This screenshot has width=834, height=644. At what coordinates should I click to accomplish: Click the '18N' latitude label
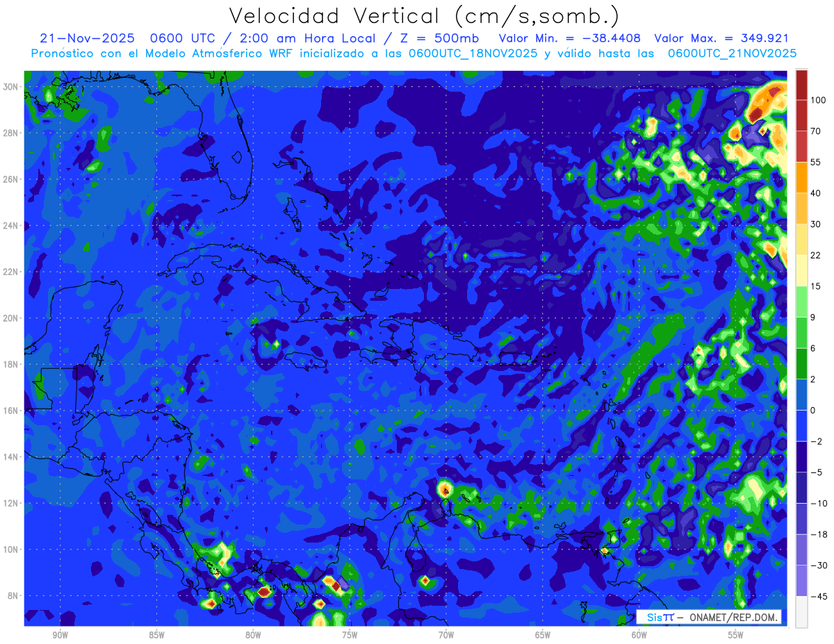coord(12,365)
